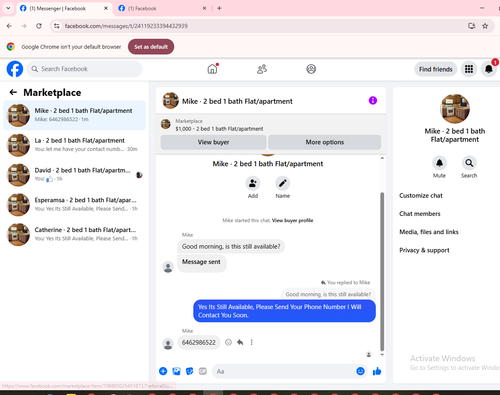Mute the conversation with the bell icon

coord(439,163)
